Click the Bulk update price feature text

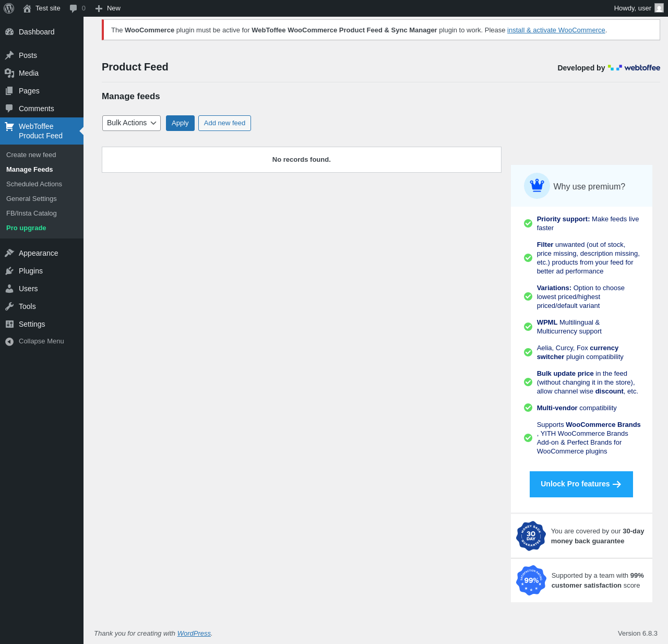click(588, 383)
